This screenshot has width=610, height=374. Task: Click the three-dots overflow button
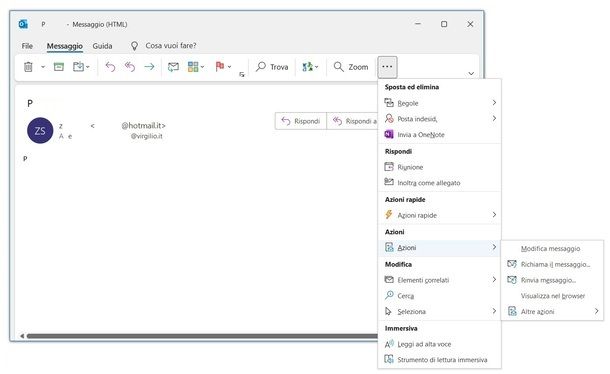point(387,67)
